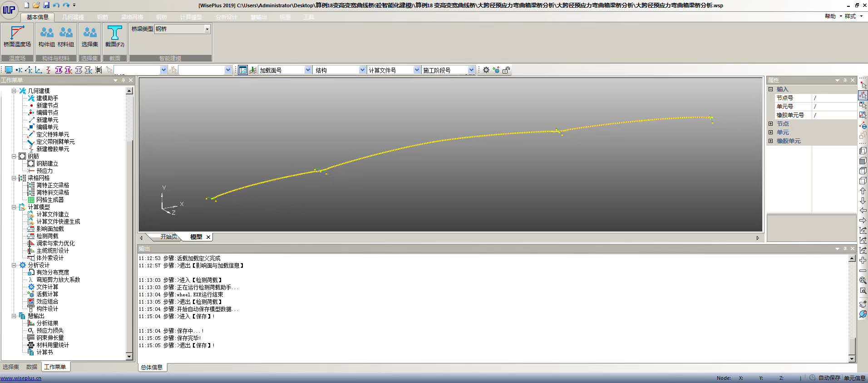Image resolution: width=868 pixels, height=383 pixels.
Task: Collapse the 钢筋 tree node
Action: pyautogui.click(x=14, y=156)
